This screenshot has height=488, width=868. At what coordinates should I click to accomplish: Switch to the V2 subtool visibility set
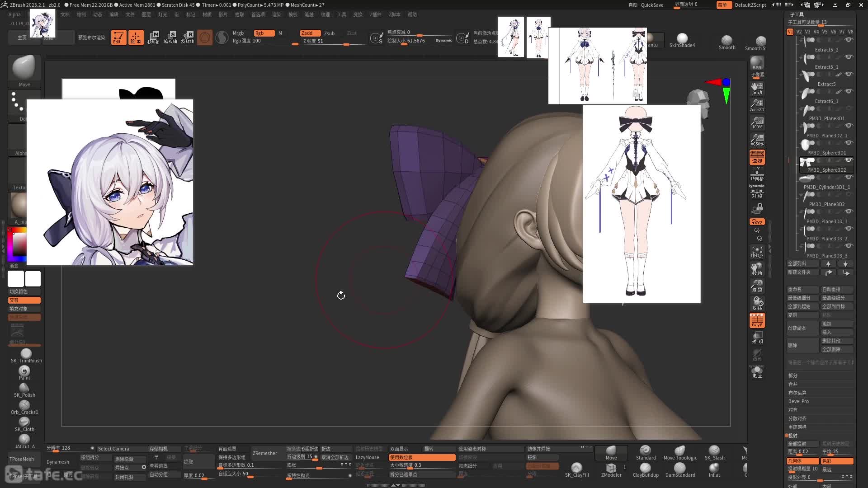pos(799,32)
